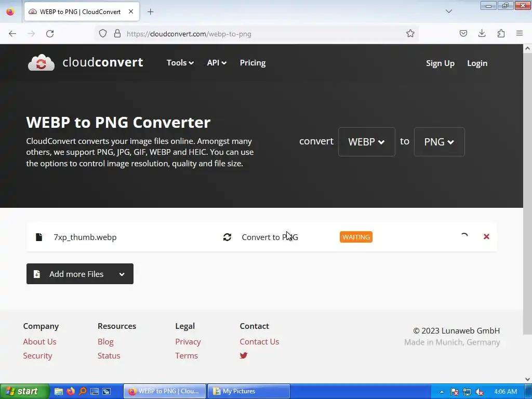532x399 pixels.
Task: Open the list all tabs chevron
Action: pyautogui.click(x=448, y=11)
